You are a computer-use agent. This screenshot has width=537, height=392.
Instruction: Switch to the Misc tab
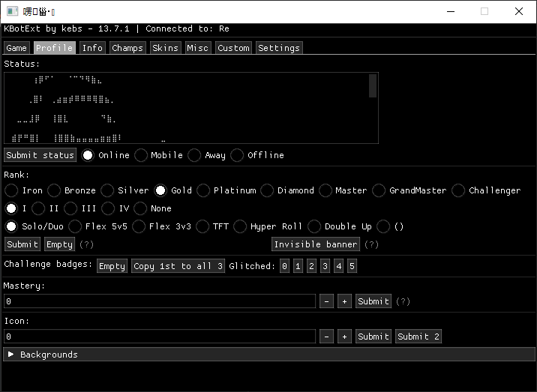(x=198, y=48)
